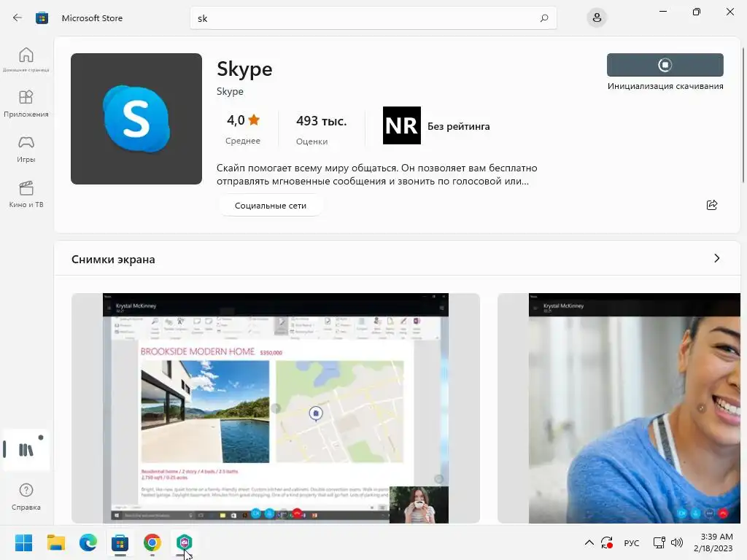Click the Без рейтинга label
The height and width of the screenshot is (560, 747).
[458, 126]
